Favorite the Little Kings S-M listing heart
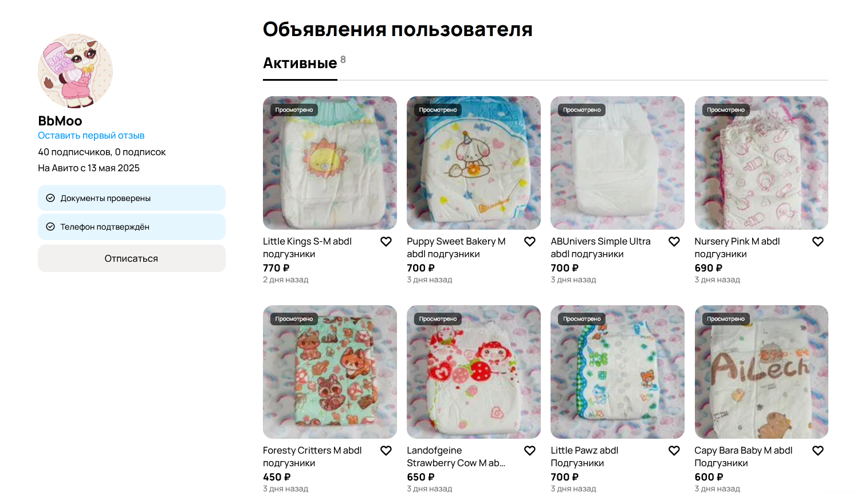This screenshot has width=861, height=504. click(x=386, y=242)
